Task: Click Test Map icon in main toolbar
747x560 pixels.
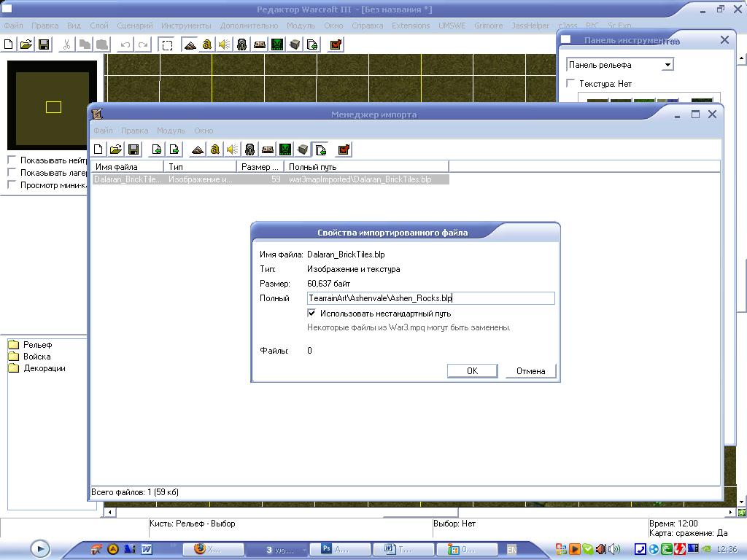Action: (336, 45)
